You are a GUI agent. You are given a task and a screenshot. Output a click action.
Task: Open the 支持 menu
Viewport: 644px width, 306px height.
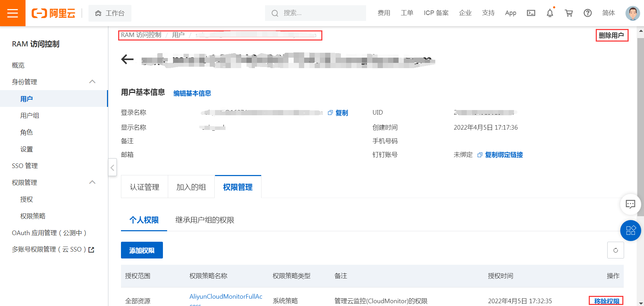[488, 13]
